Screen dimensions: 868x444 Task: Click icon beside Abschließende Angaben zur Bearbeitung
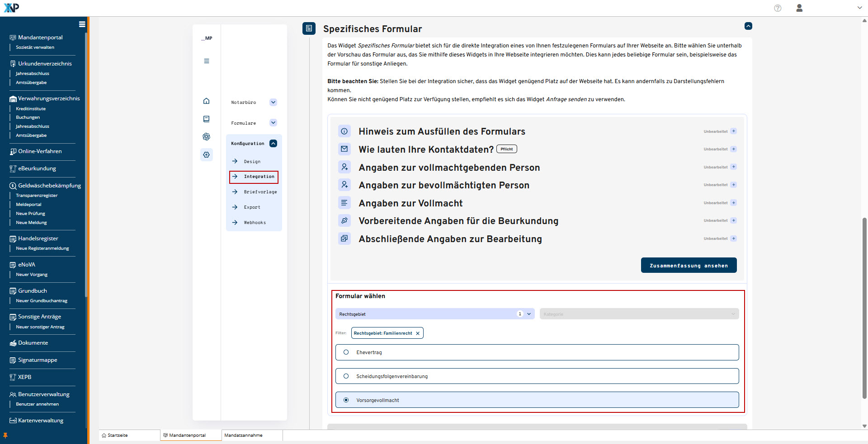pyautogui.click(x=344, y=238)
